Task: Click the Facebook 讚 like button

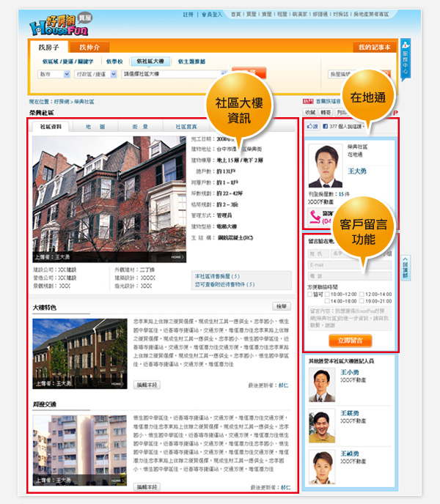Action: pyautogui.click(x=312, y=126)
